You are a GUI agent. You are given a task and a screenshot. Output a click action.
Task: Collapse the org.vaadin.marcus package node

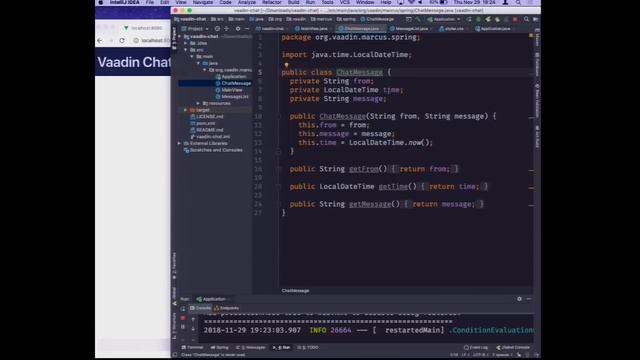tap(204, 70)
